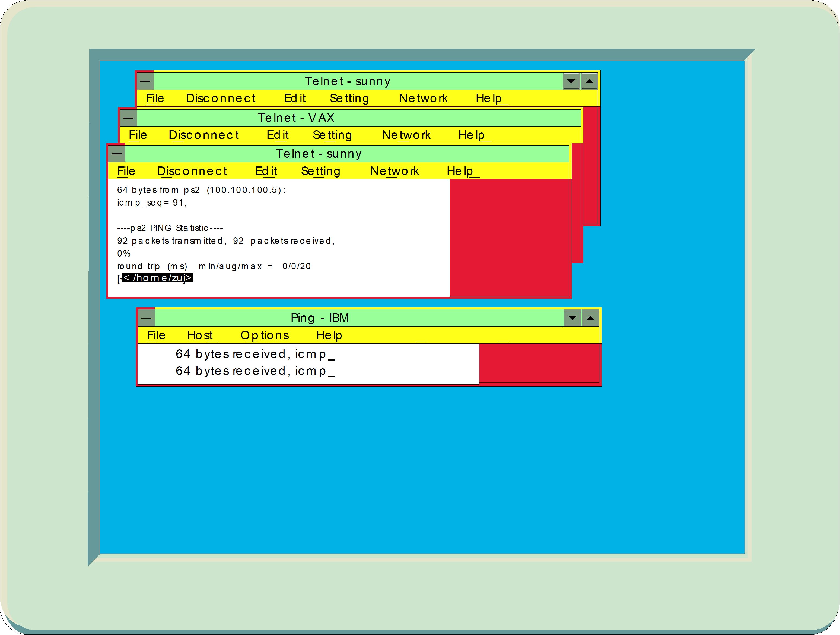The width and height of the screenshot is (840, 635).
Task: Open Options menu in Ping IBM window
Action: pyautogui.click(x=265, y=336)
